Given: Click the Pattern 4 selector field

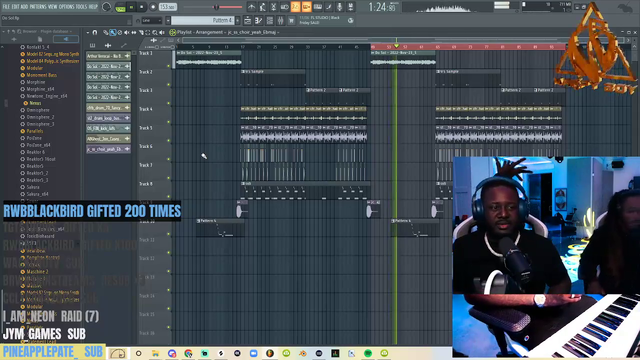Looking at the screenshot, I should point(203,20).
